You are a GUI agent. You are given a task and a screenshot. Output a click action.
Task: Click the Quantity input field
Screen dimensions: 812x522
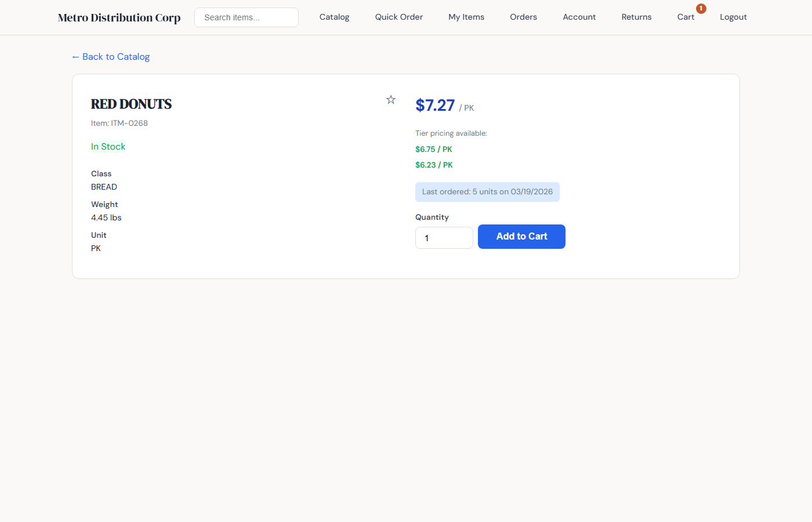444,238
